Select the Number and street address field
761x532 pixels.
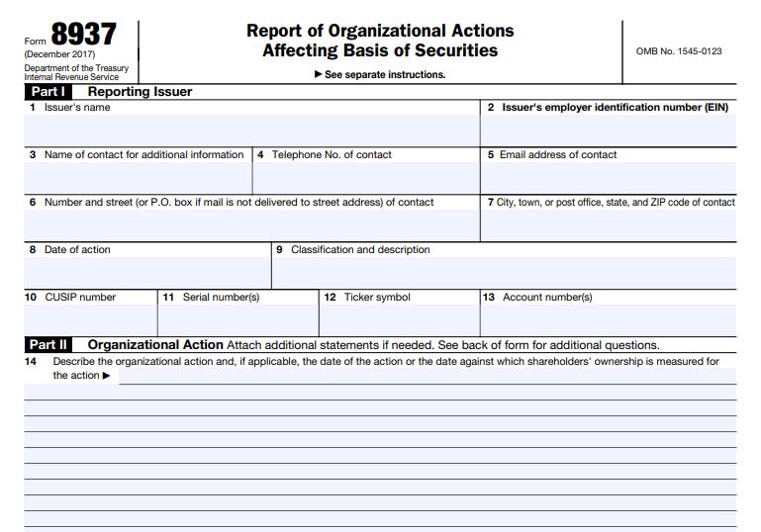251,225
